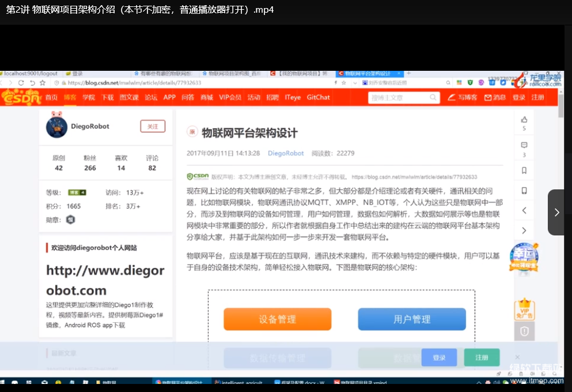Open the article comments icon
This screenshot has width=572, height=392.
[524, 146]
